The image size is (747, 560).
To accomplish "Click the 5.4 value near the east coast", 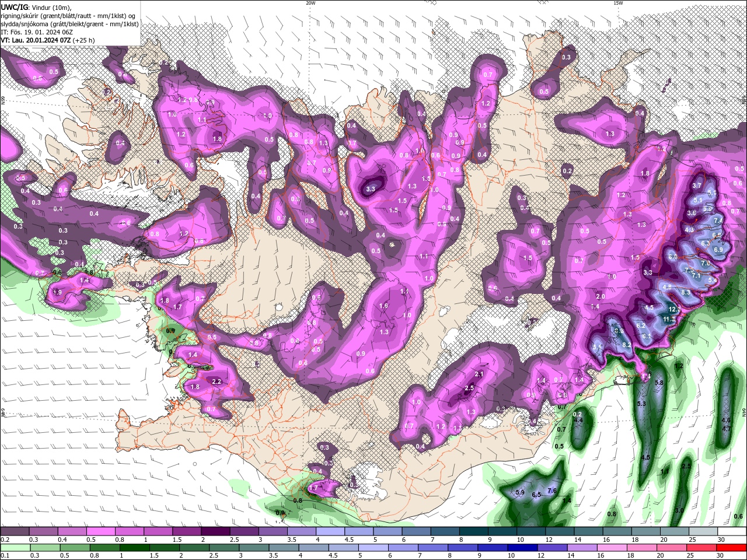I will click(x=712, y=280).
